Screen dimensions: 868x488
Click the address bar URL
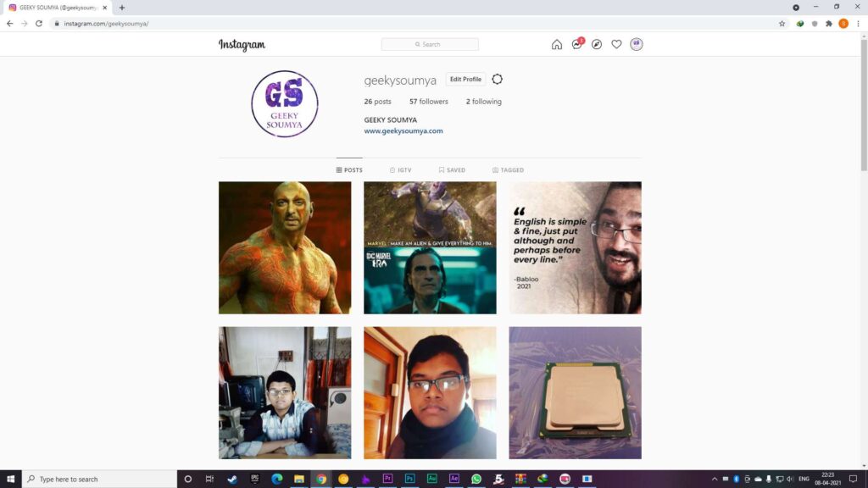pos(106,24)
